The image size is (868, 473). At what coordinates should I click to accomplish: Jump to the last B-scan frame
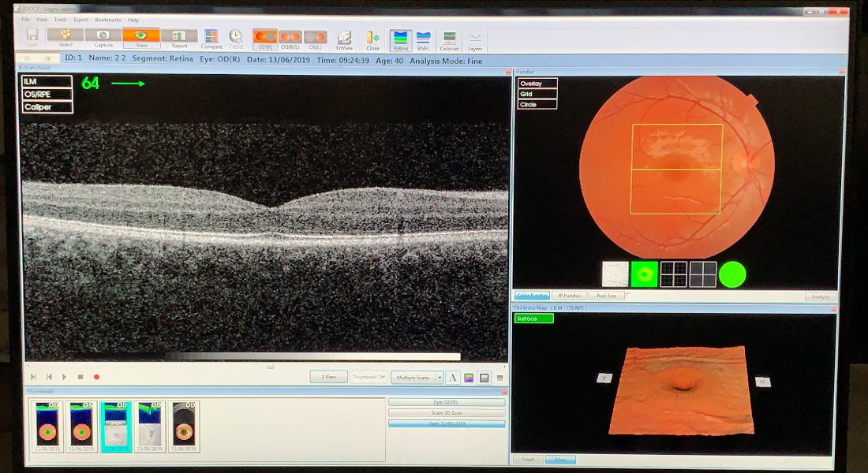click(33, 377)
